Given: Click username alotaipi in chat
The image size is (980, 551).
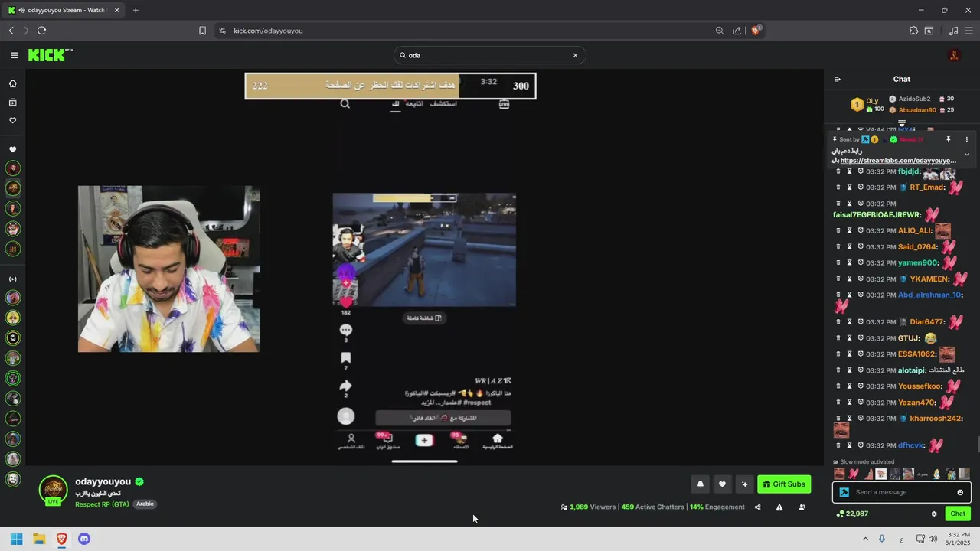Looking at the screenshot, I should click(x=911, y=370).
